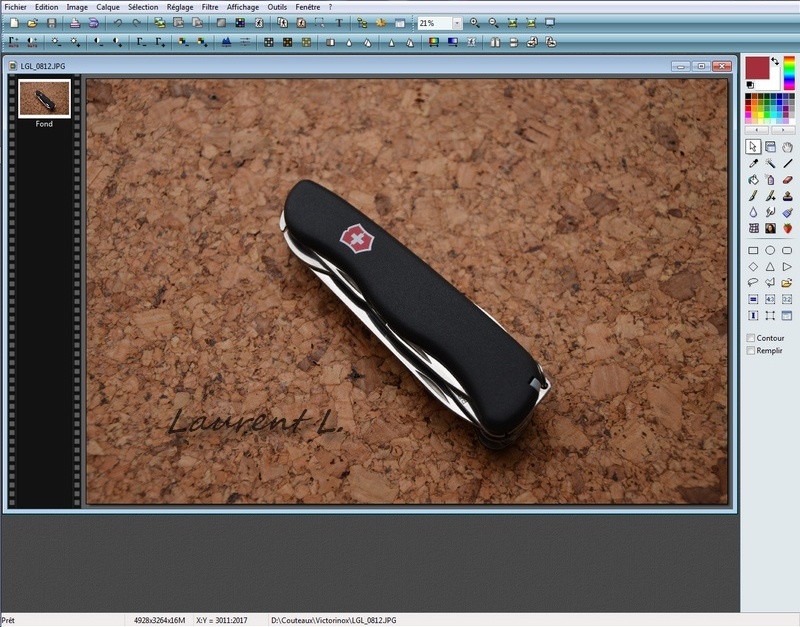Open the Image menu

click(77, 7)
